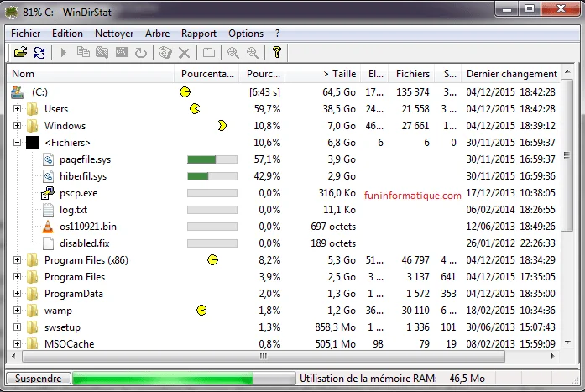This screenshot has height=392, width=585.
Task: Open the Arbre menu
Action: (158, 34)
